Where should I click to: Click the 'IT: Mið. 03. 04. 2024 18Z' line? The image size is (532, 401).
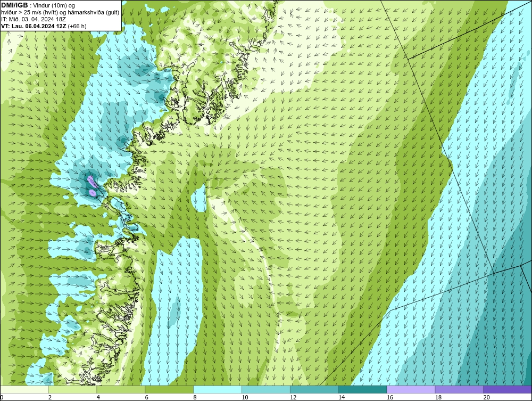tap(33, 19)
